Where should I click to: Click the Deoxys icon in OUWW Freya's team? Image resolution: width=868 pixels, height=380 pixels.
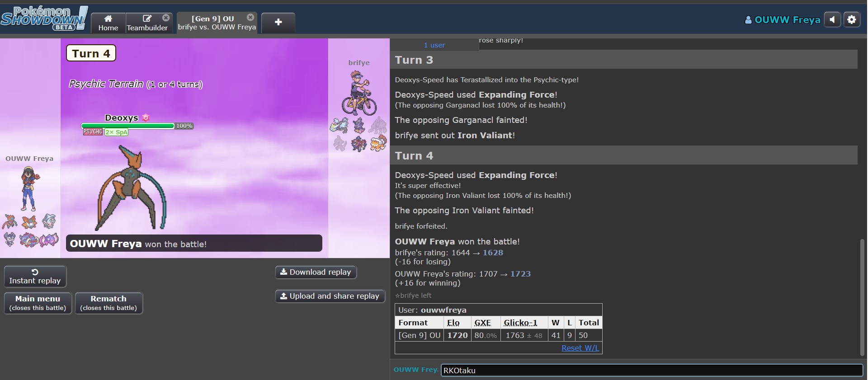[10, 221]
